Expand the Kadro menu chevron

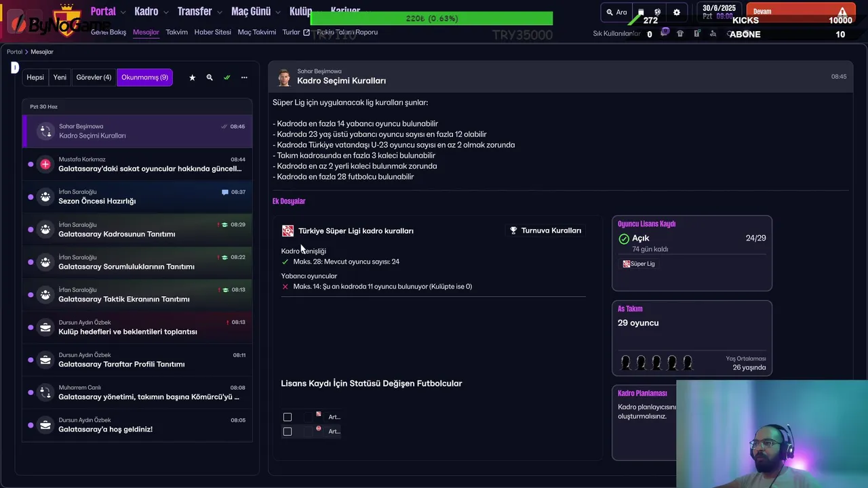click(165, 12)
